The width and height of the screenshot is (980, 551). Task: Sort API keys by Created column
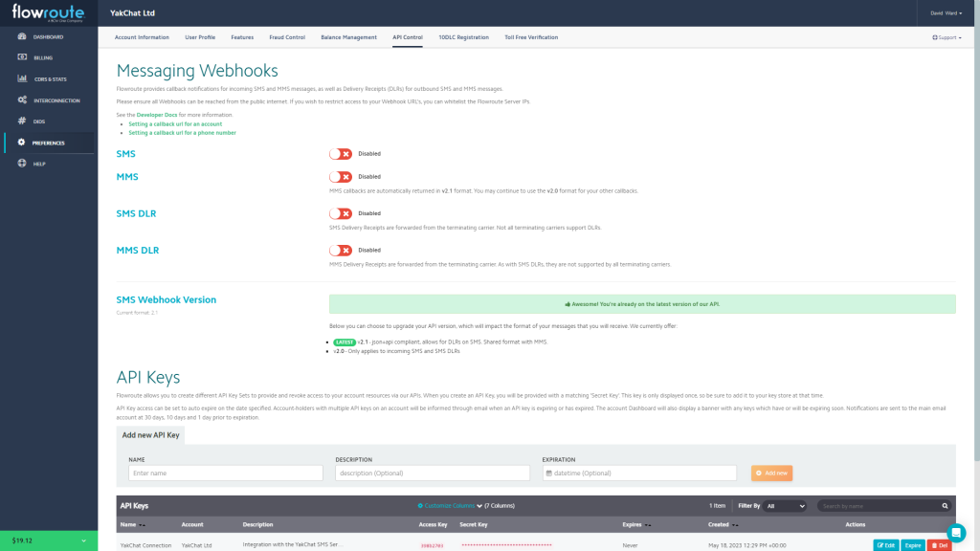click(x=735, y=525)
